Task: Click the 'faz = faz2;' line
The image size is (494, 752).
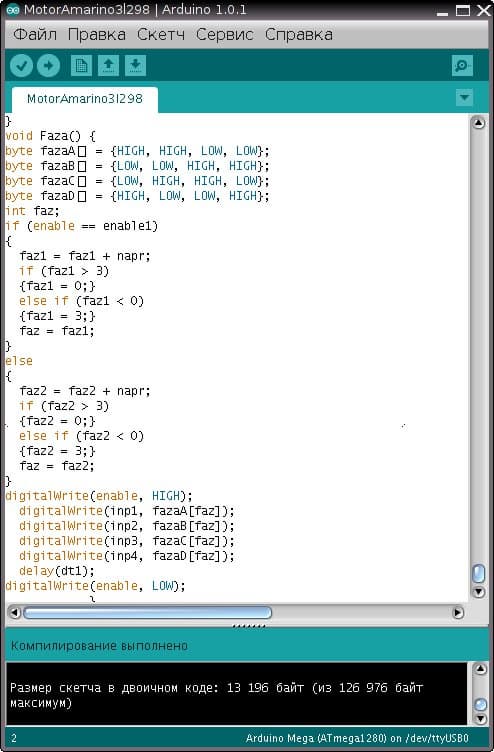Action: click(57, 466)
